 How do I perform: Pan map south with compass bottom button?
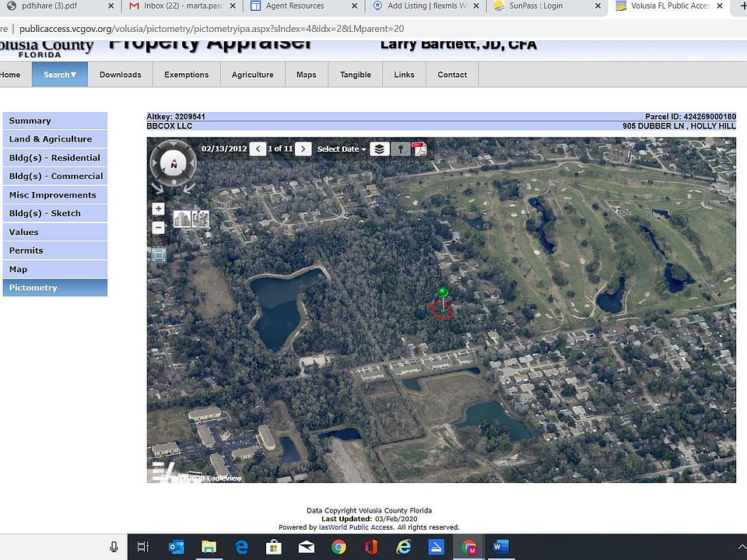click(x=174, y=182)
